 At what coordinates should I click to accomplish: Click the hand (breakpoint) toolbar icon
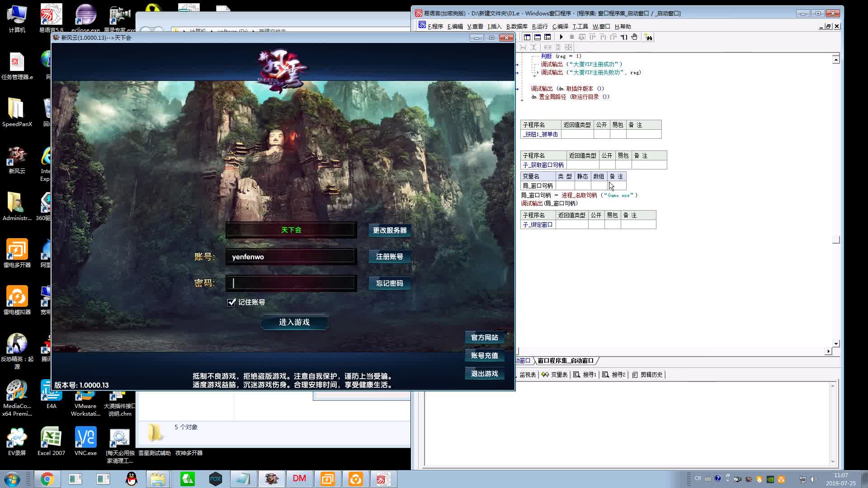[634, 37]
